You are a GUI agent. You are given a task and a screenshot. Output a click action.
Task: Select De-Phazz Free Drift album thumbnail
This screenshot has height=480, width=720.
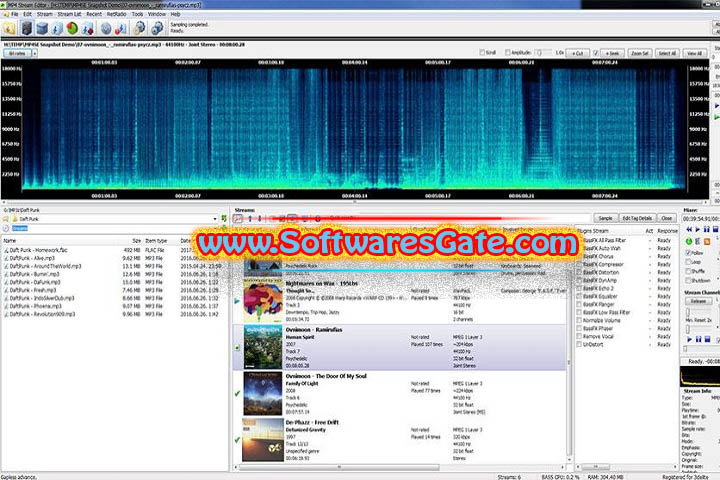click(263, 440)
